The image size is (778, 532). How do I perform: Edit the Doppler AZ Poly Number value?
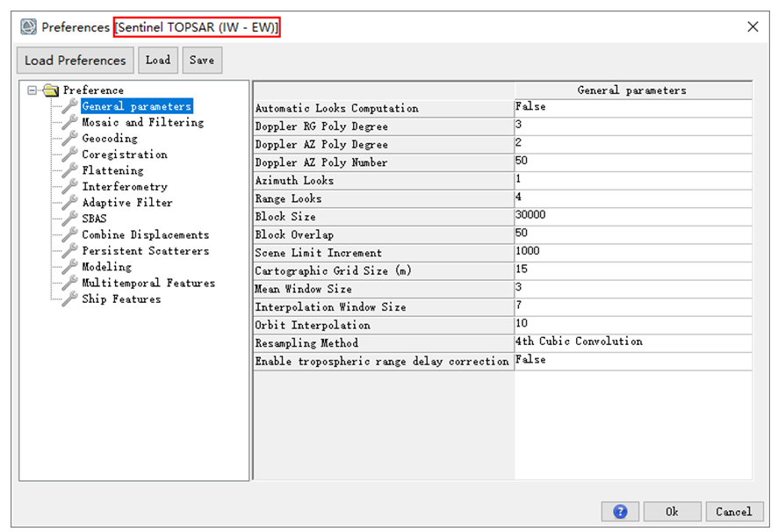pos(633,162)
